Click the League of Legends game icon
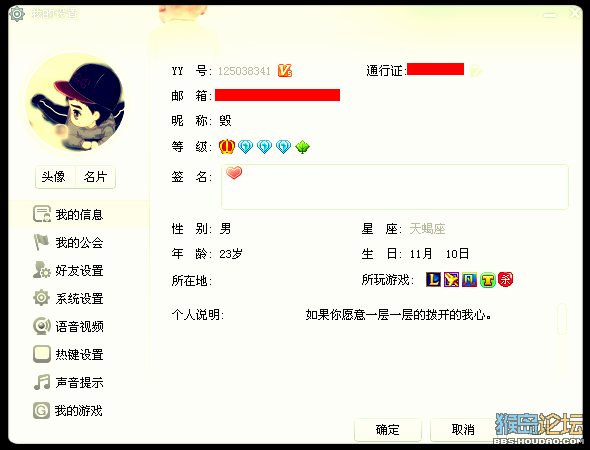Screen dimensions: 590x450 [433, 280]
